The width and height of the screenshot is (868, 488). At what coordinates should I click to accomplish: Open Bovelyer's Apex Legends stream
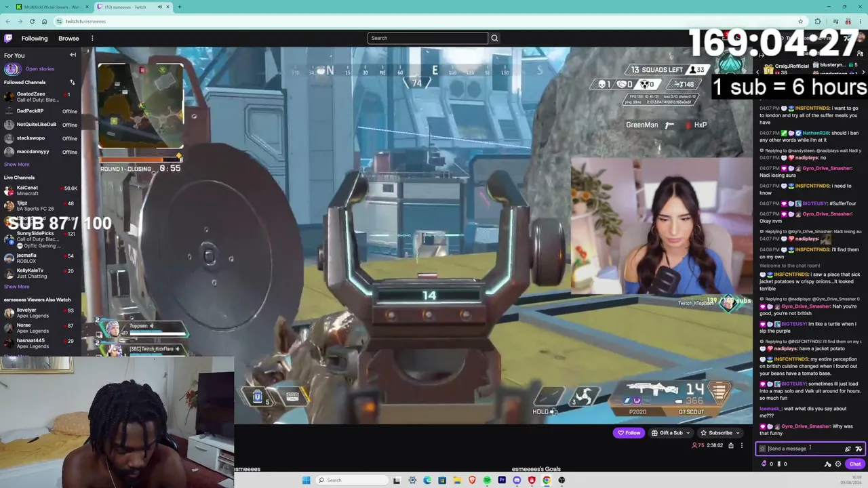coord(41,313)
